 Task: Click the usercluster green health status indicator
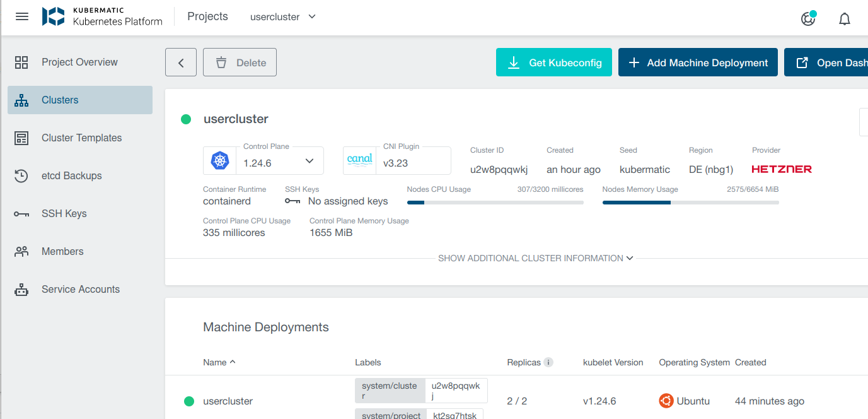coord(185,119)
